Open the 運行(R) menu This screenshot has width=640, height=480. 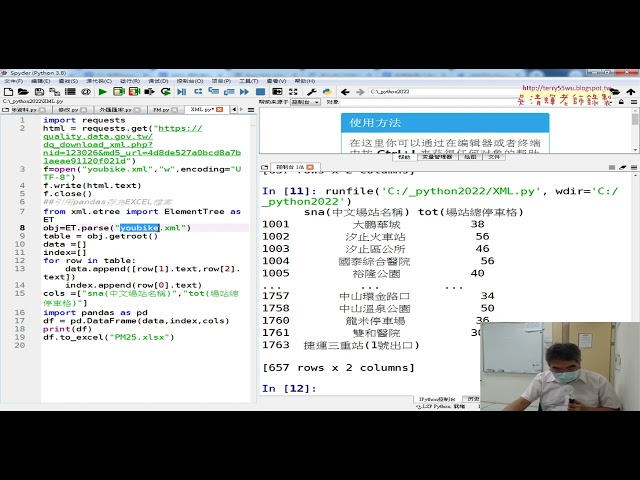(x=130, y=81)
